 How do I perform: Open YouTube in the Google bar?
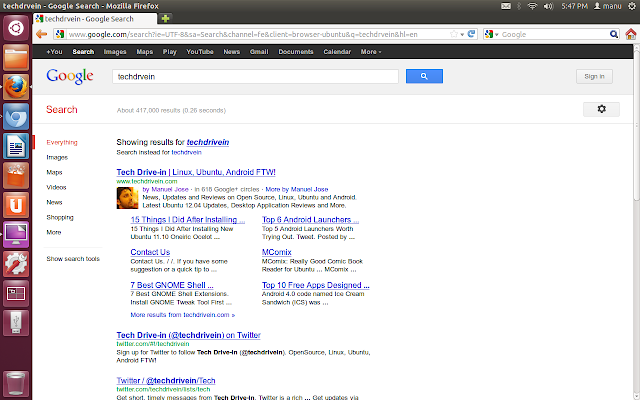[200, 52]
